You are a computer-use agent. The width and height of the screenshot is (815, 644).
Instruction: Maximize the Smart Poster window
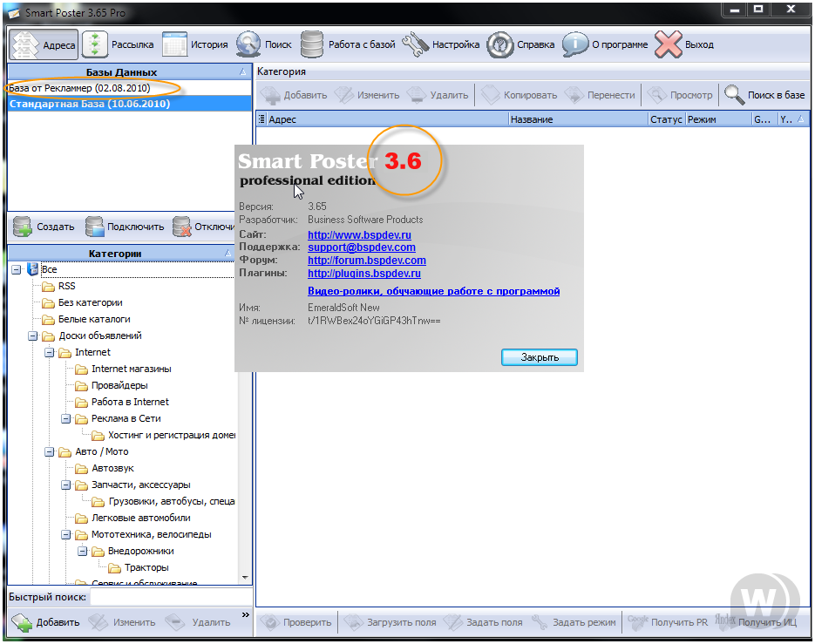(x=758, y=10)
